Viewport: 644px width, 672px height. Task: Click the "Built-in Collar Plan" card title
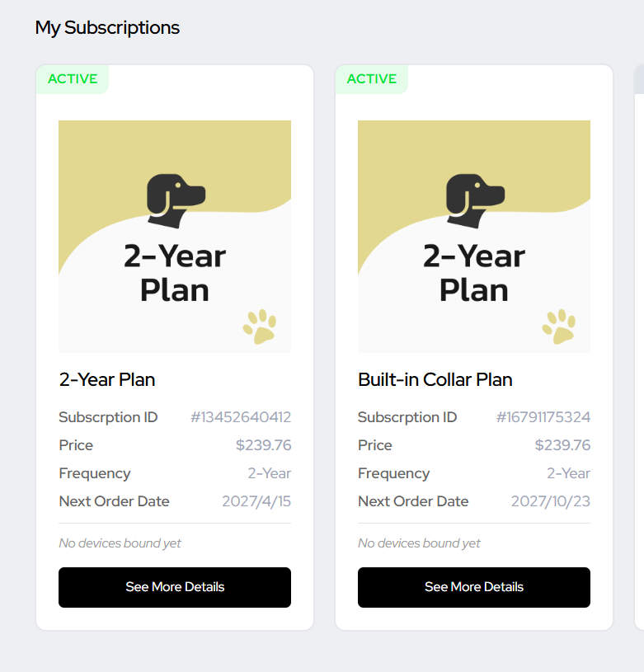click(435, 379)
